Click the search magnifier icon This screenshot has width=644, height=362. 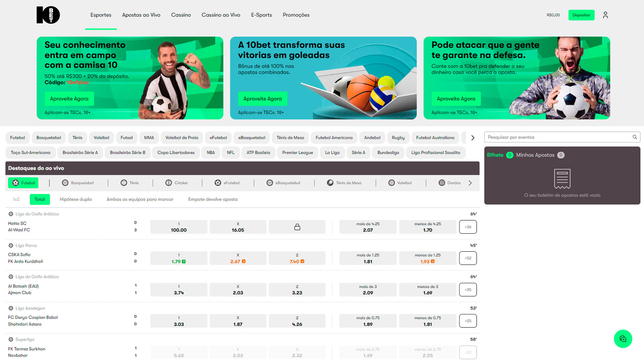coord(635,137)
